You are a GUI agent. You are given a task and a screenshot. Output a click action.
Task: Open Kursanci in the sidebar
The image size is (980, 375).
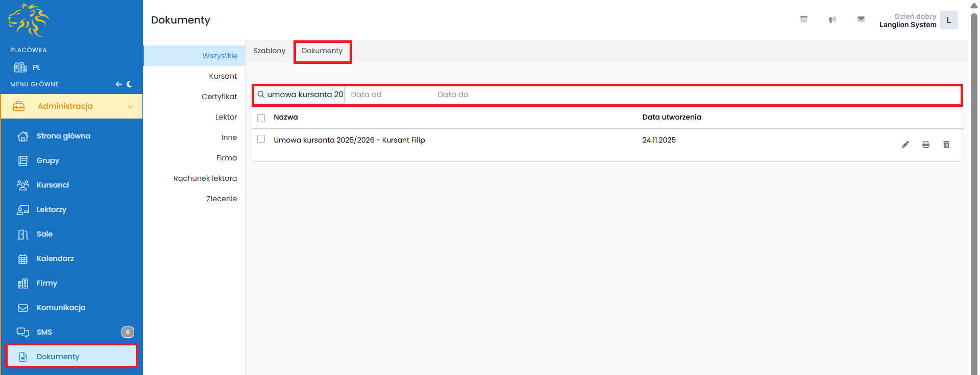tap(53, 185)
